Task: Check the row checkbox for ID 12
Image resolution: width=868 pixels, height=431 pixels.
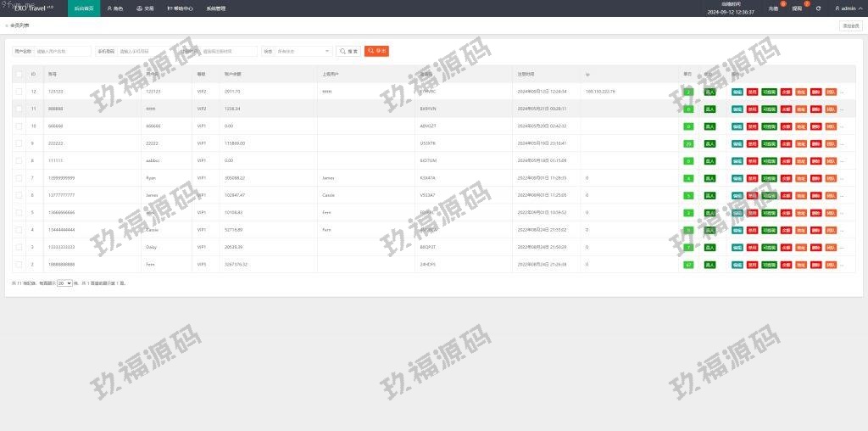Action: tap(19, 92)
